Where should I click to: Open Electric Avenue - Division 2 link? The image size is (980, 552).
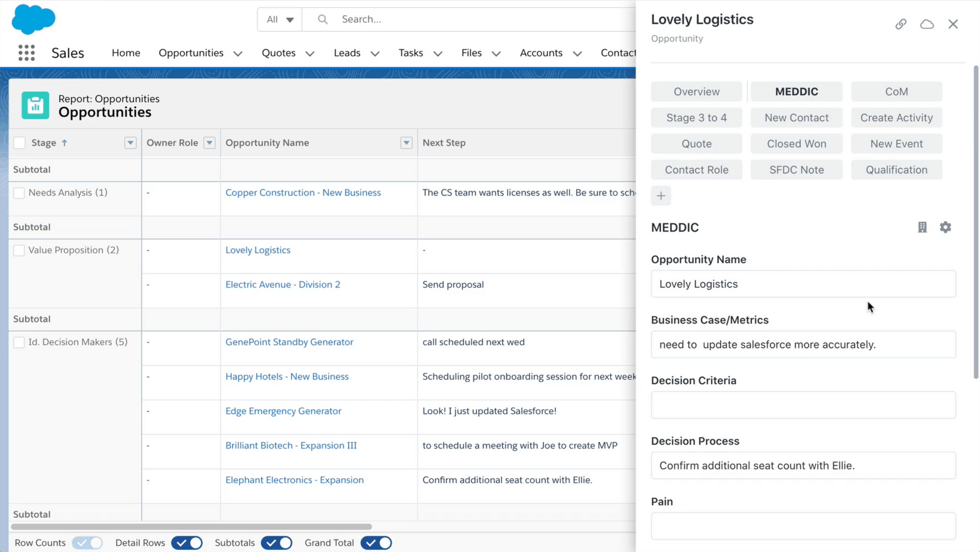tap(283, 285)
